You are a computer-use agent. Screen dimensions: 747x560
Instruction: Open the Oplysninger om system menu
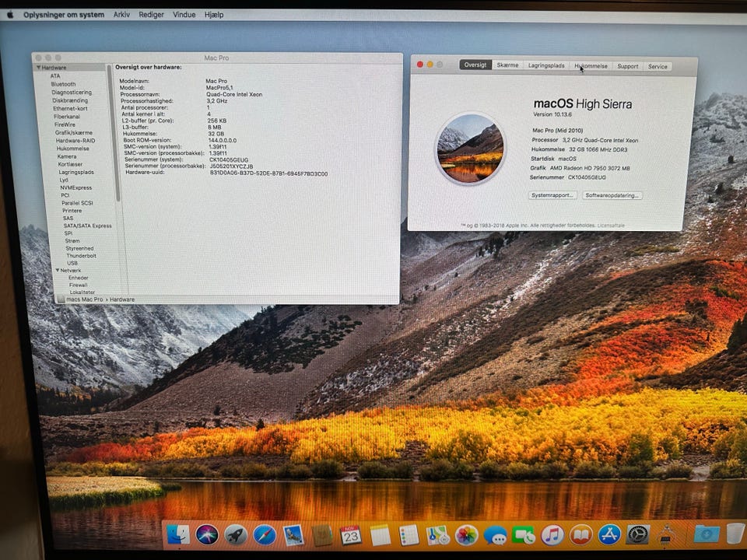[64, 14]
